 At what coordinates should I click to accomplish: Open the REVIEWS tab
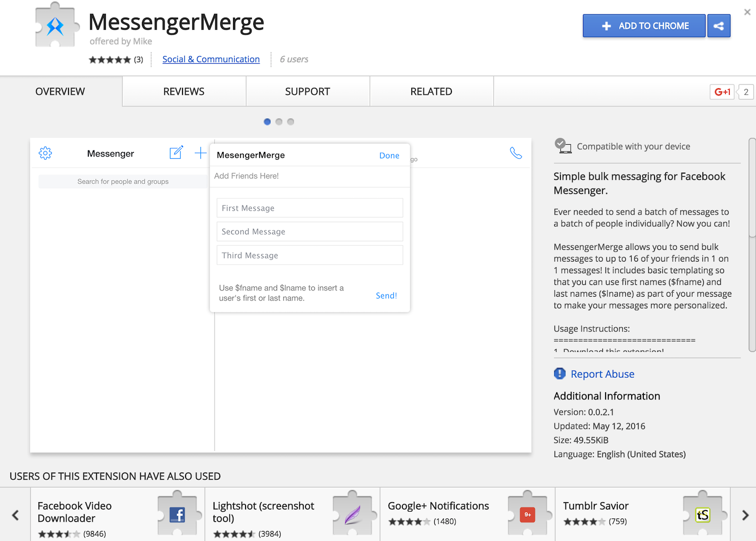pyautogui.click(x=183, y=91)
